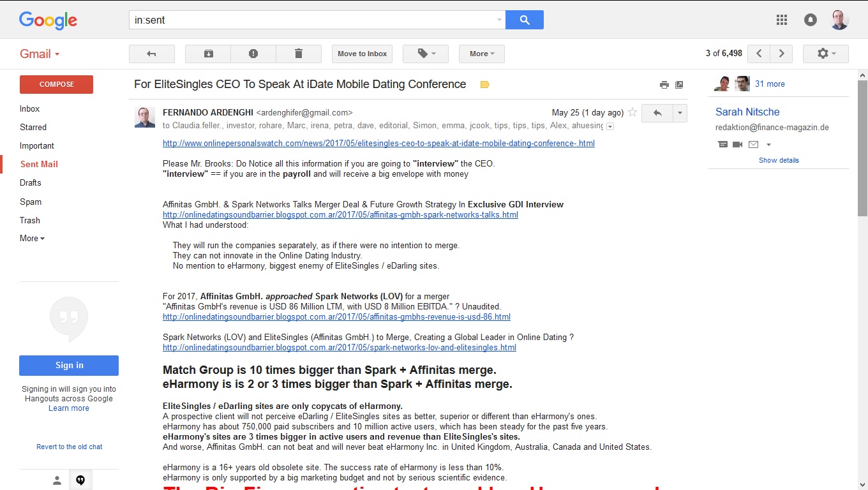
Task: Open the Starred folder
Action: tap(33, 127)
